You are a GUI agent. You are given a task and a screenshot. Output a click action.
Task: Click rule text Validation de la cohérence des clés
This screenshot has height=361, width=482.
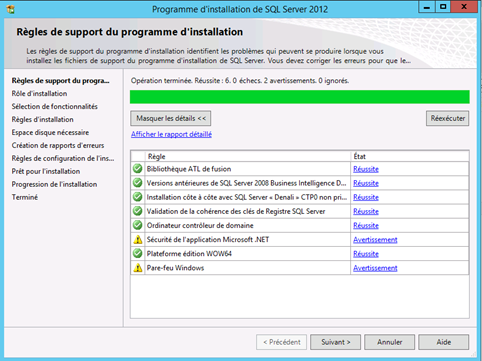[x=236, y=211]
